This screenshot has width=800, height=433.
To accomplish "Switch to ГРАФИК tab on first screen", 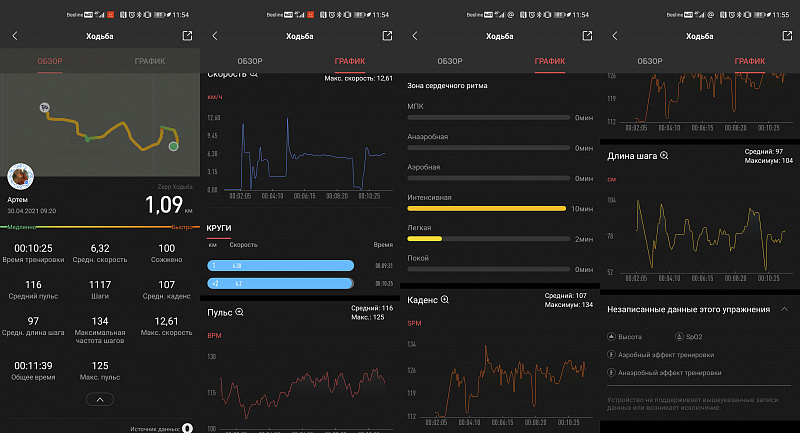I will coord(149,61).
